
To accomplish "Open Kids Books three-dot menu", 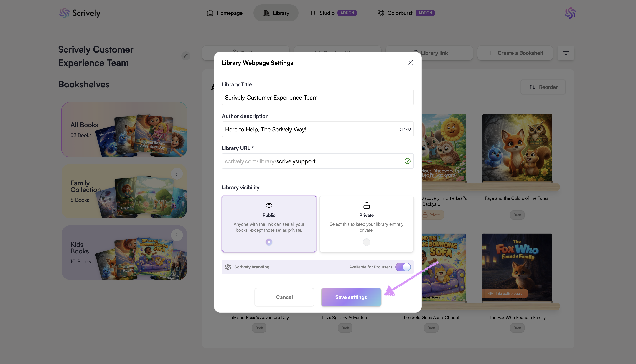I will coord(177,235).
